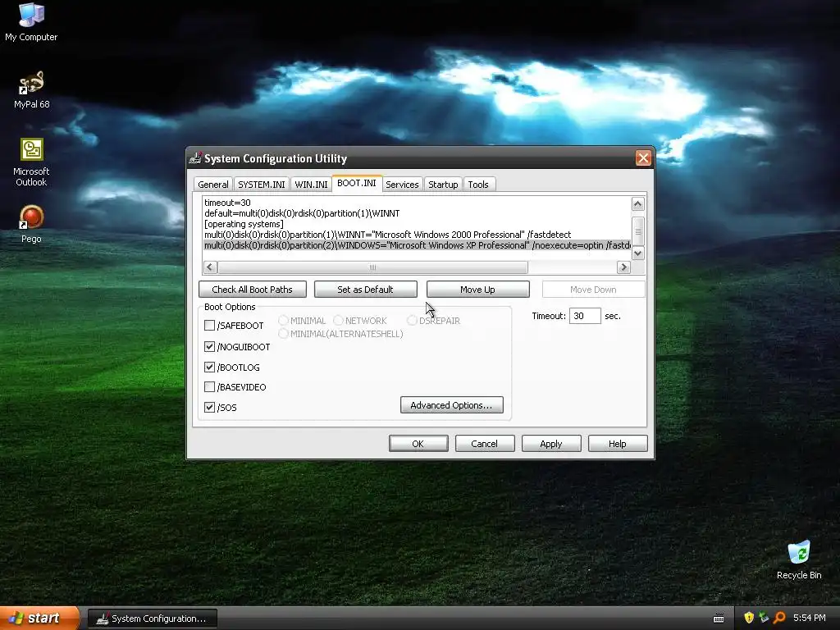Screen dimensions: 840x630
Task: Click the horizontal scrollbar thumb
Action: [373, 267]
